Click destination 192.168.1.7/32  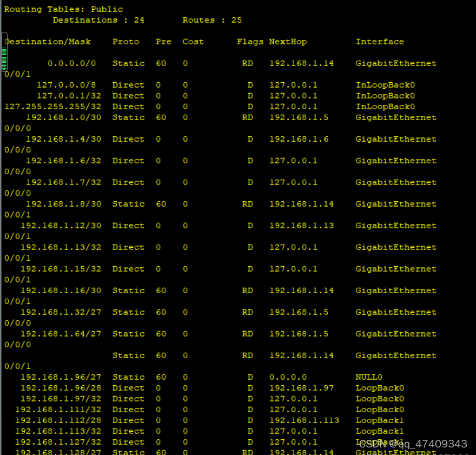[63, 182]
